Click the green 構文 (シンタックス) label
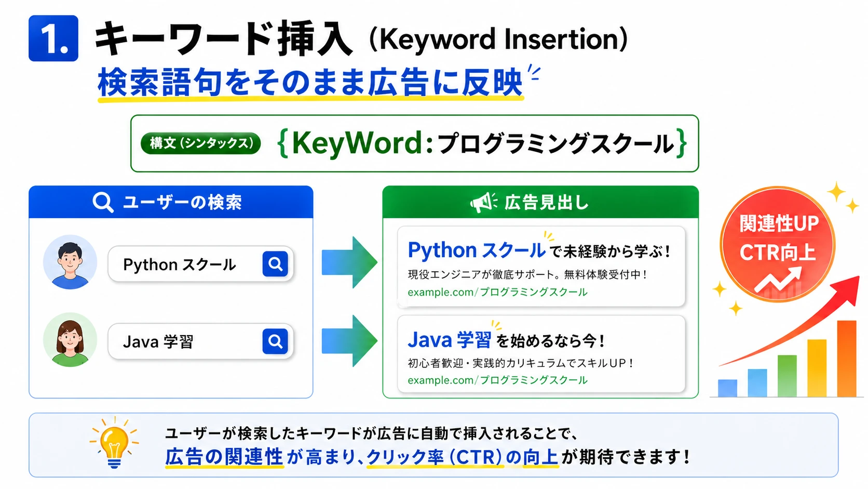 201,143
